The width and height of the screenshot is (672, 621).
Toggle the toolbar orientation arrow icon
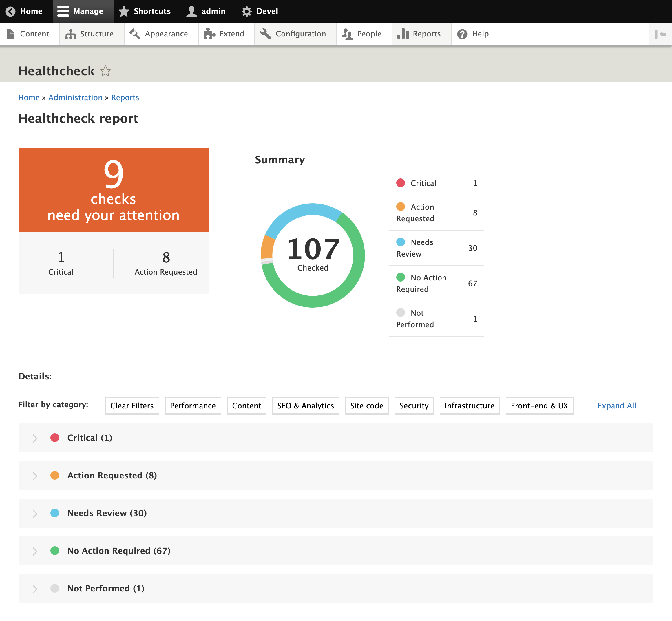[661, 34]
